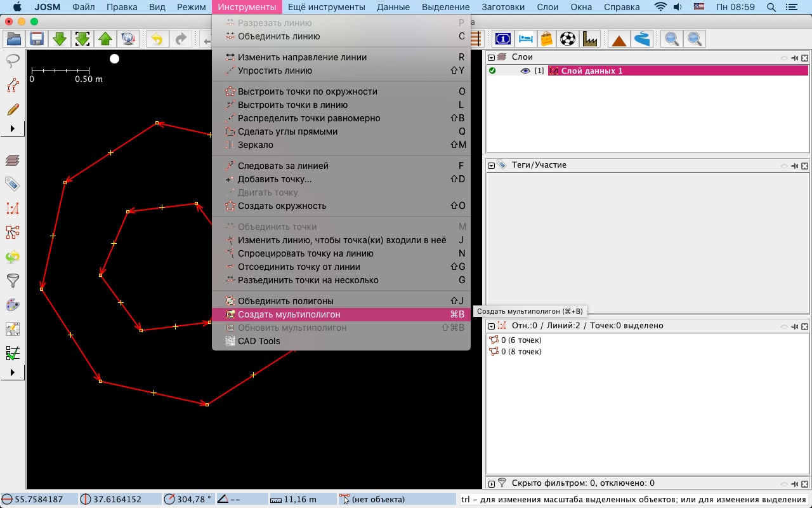The width and height of the screenshot is (812, 508).
Task: Open file with the folder icon
Action: coord(13,39)
